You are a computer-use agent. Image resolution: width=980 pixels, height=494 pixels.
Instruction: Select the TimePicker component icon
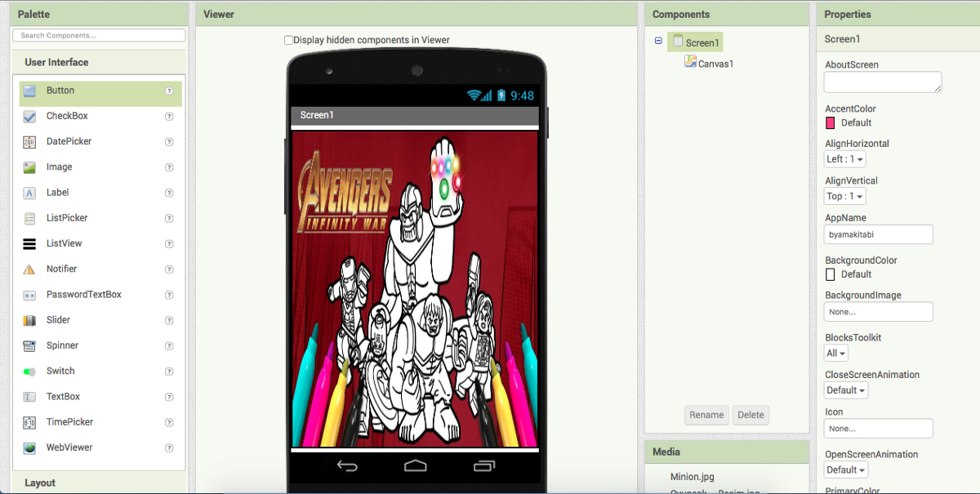click(29, 423)
